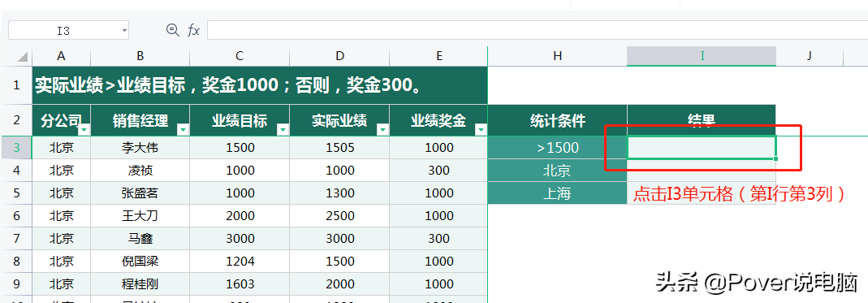The image size is (868, 303).
Task: Select row 6 header
Action: coord(16,216)
